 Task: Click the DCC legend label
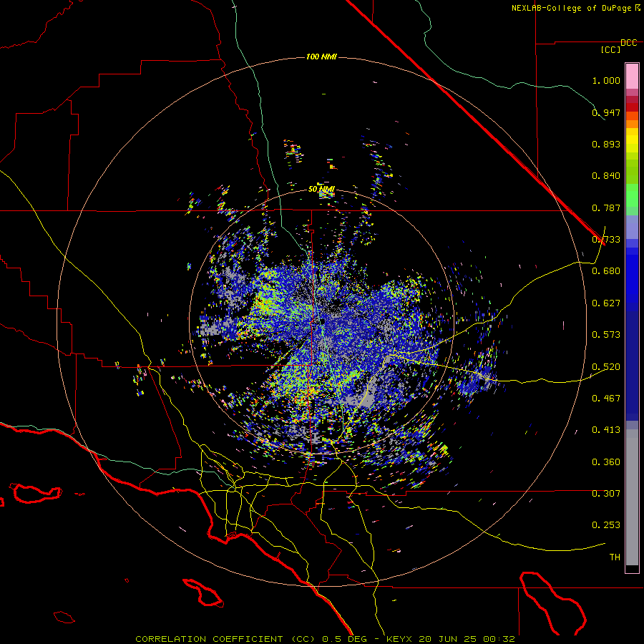[628, 43]
